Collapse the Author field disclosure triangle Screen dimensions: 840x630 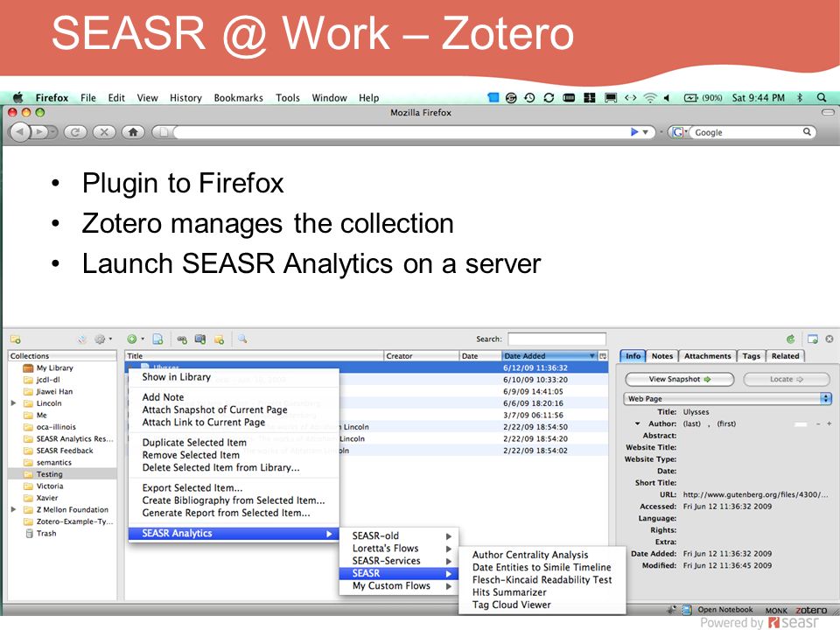[638, 423]
